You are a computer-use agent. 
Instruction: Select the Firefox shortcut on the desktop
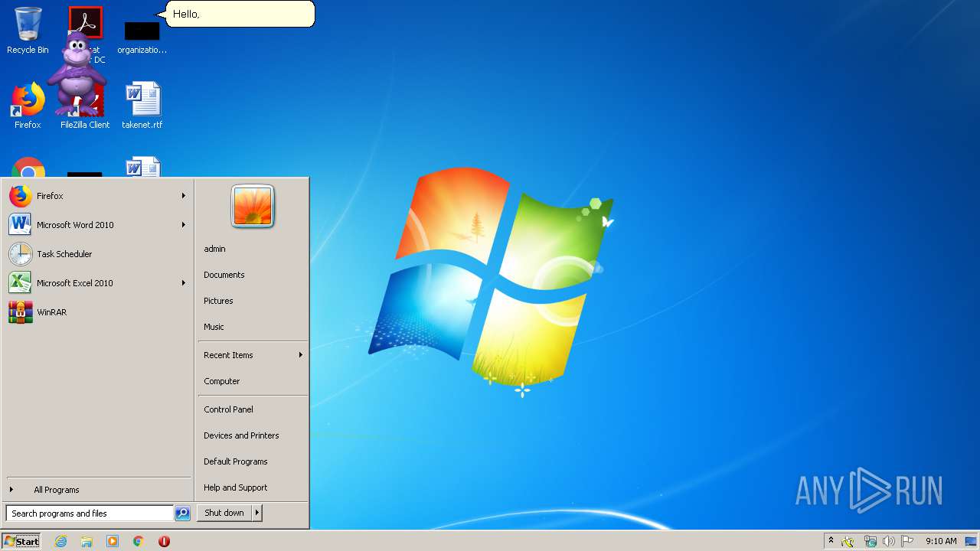coord(28,106)
